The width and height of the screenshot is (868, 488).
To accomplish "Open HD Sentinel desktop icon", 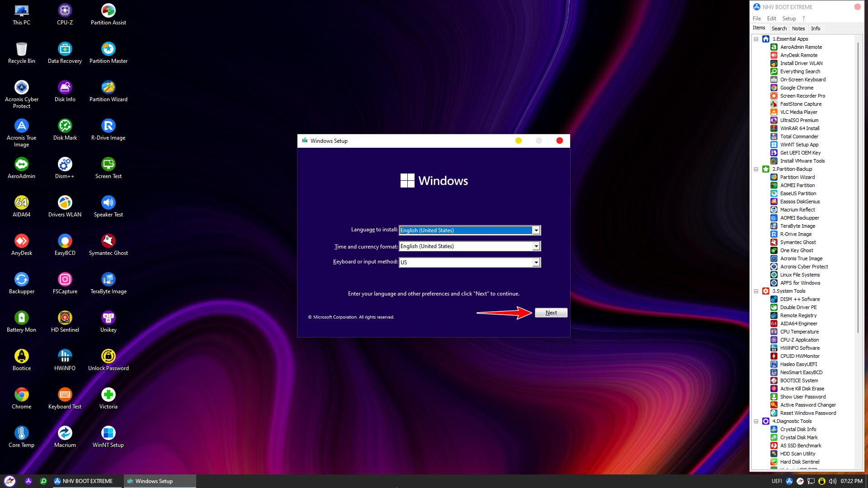I will [x=65, y=318].
